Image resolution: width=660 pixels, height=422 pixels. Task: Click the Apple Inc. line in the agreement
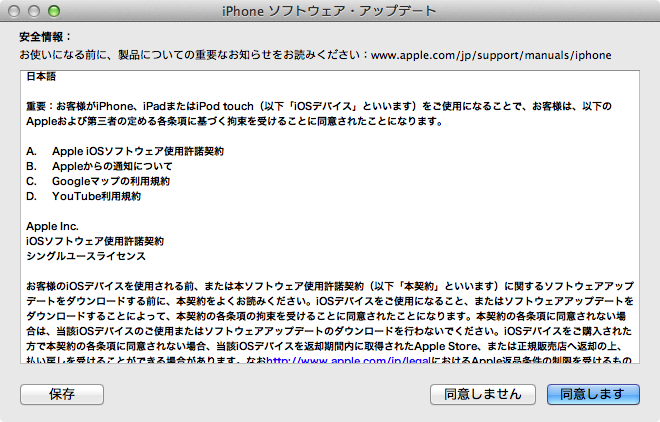pyautogui.click(x=52, y=226)
